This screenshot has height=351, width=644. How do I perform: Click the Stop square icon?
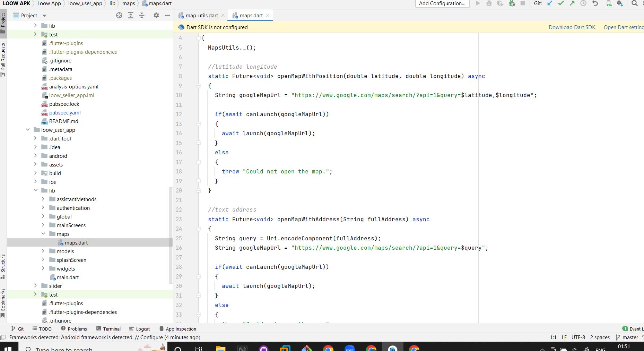point(523,3)
